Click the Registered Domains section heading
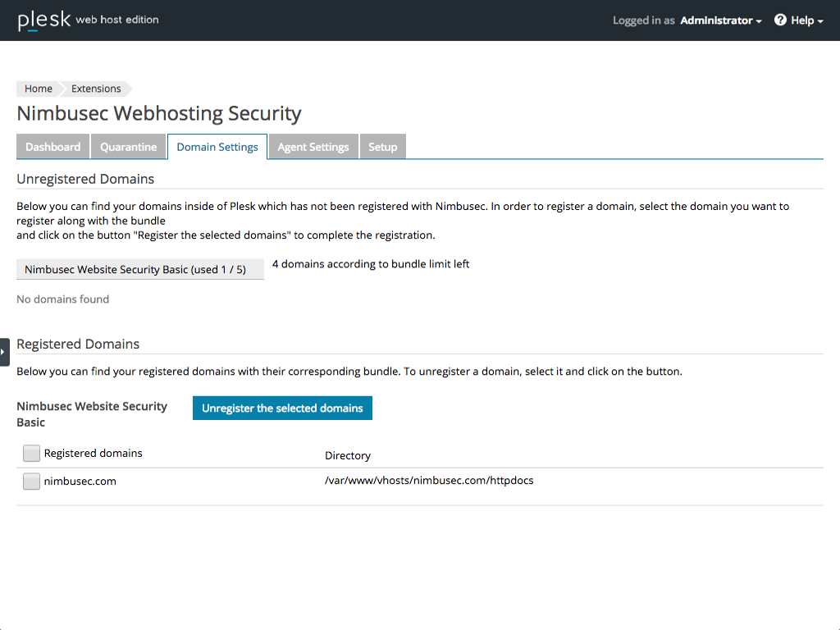840x630 pixels. tap(78, 344)
